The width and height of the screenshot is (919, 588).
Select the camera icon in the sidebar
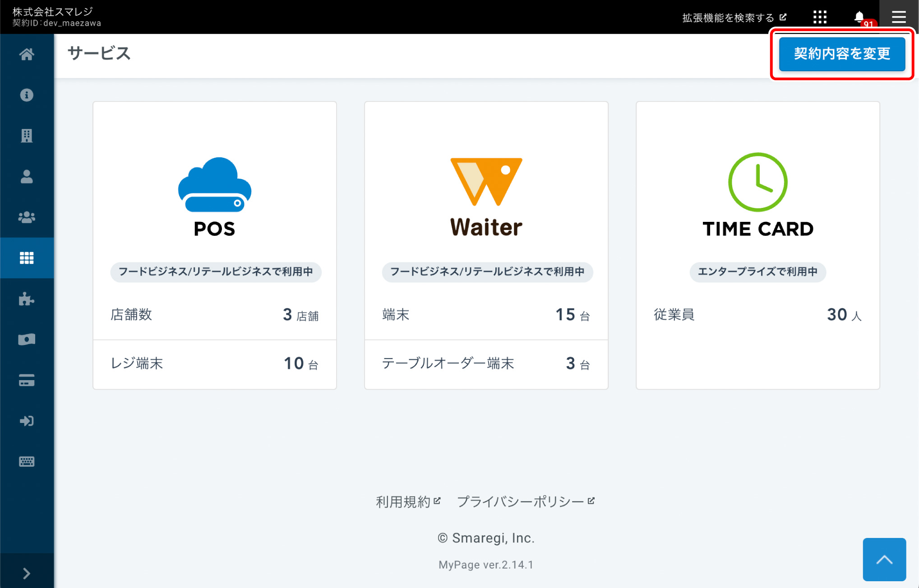coord(27,339)
